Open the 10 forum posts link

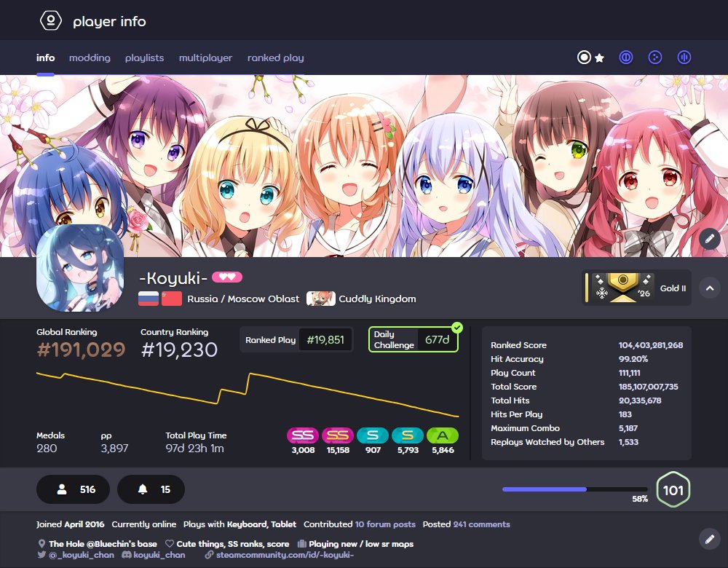(x=385, y=524)
